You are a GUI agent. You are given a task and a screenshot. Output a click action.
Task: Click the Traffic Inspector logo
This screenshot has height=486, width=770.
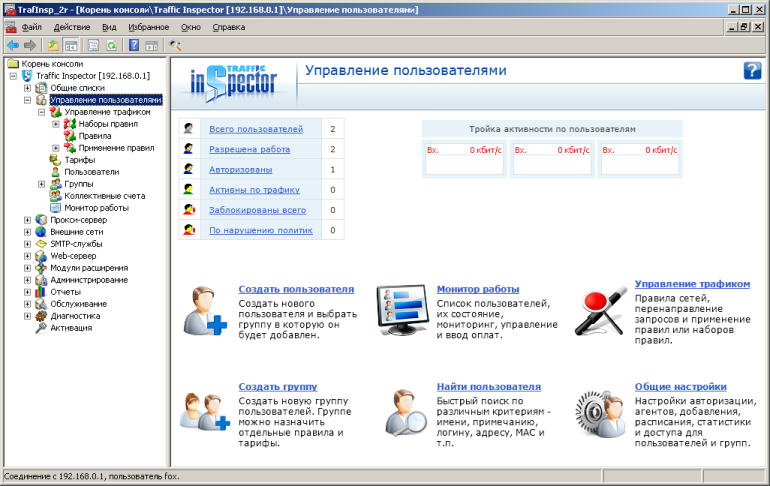click(x=234, y=82)
